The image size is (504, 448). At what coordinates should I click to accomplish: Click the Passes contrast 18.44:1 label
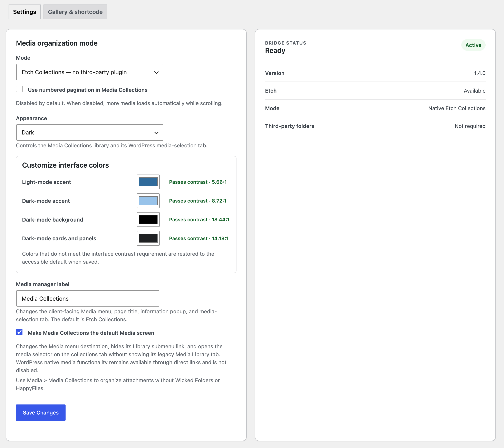(x=199, y=220)
